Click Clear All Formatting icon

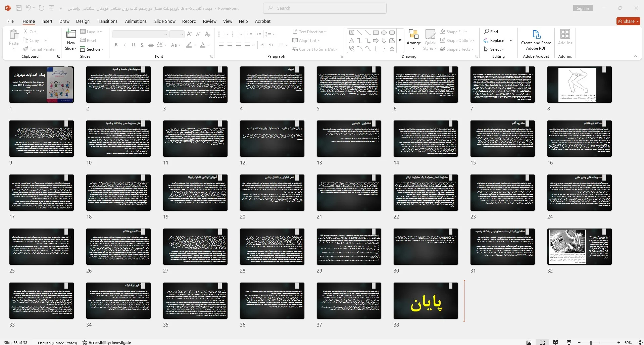tap(208, 34)
